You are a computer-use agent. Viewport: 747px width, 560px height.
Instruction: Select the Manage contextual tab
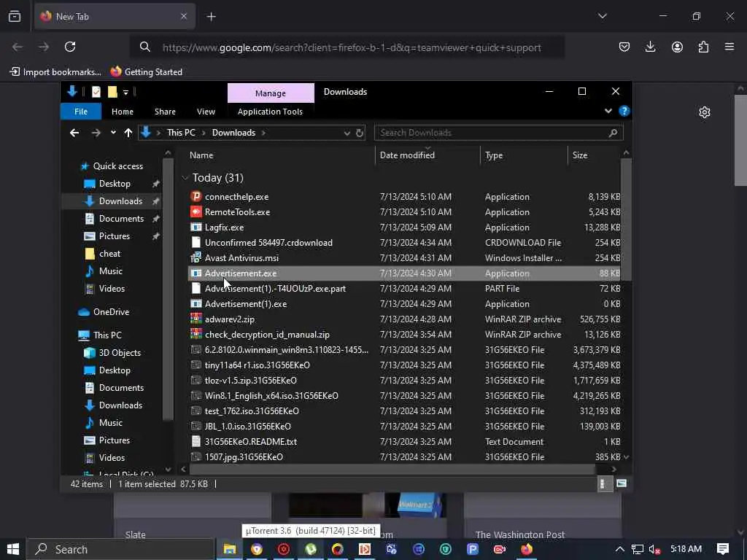click(x=271, y=93)
